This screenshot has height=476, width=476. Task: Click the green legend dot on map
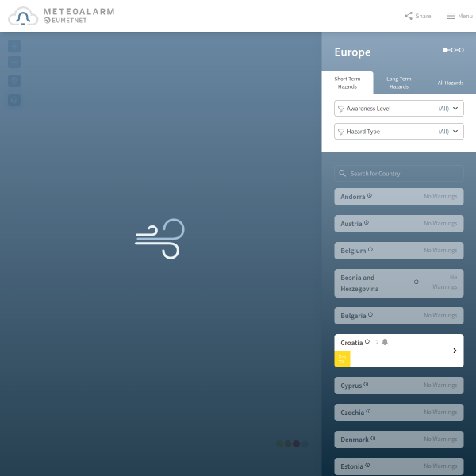(279, 444)
